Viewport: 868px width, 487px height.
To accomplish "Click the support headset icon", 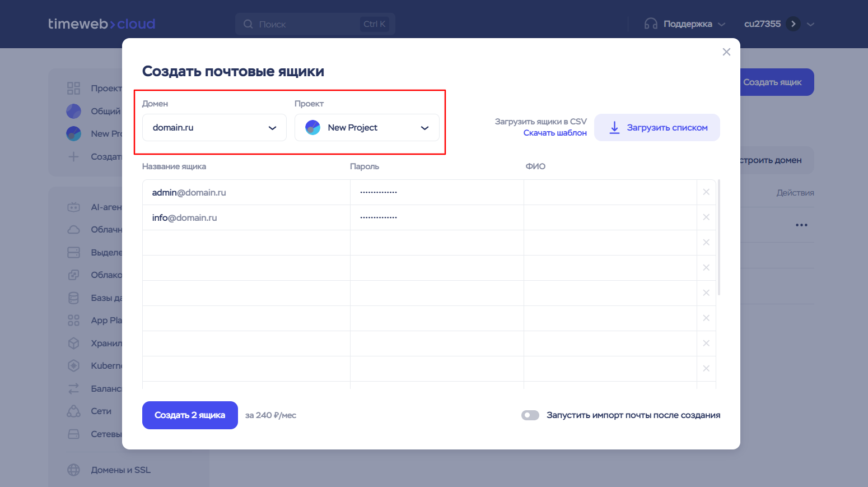I will pyautogui.click(x=651, y=24).
